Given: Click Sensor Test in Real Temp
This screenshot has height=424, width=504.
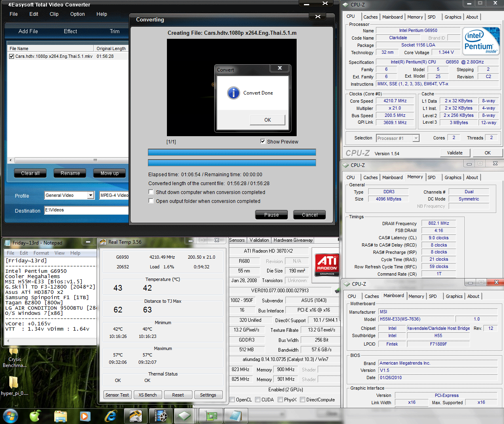Looking at the screenshot, I should 117,395.
